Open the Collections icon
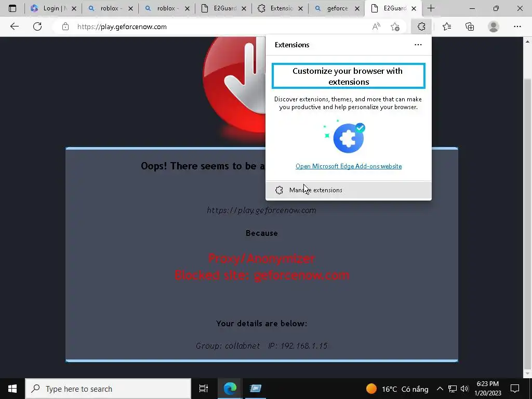Screen dimensions: 532x399 click(x=470, y=26)
